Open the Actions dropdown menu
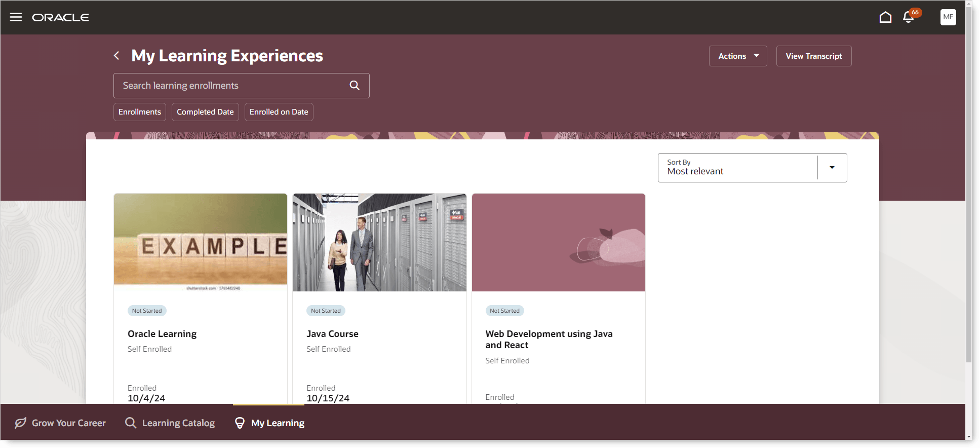This screenshot has width=980, height=448. 738,56
